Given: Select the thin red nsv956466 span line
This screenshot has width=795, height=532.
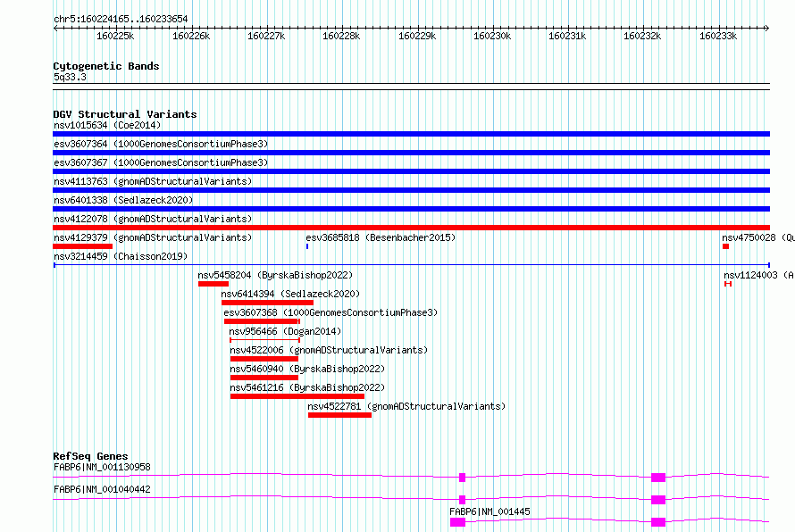Looking at the screenshot, I should pos(265,340).
